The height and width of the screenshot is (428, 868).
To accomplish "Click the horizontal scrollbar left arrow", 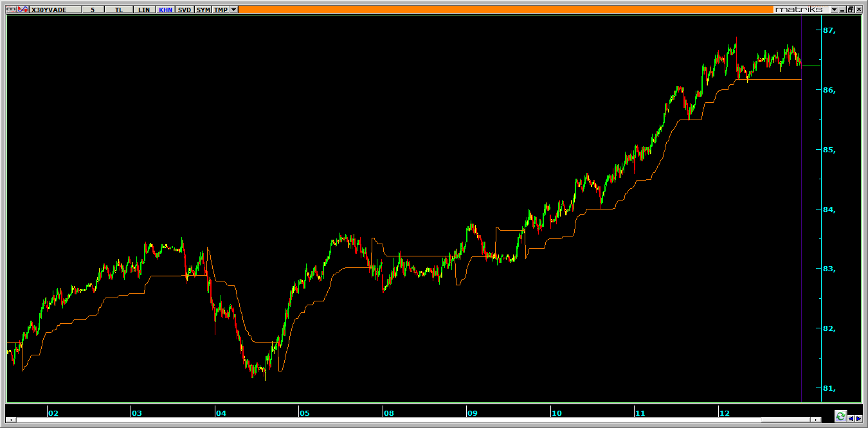I will pyautogui.click(x=11, y=420).
